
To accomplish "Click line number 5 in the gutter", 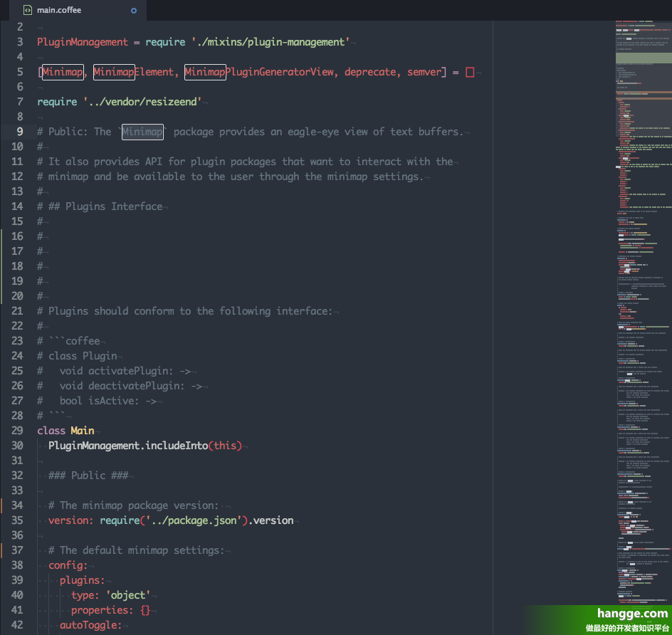I will point(20,72).
